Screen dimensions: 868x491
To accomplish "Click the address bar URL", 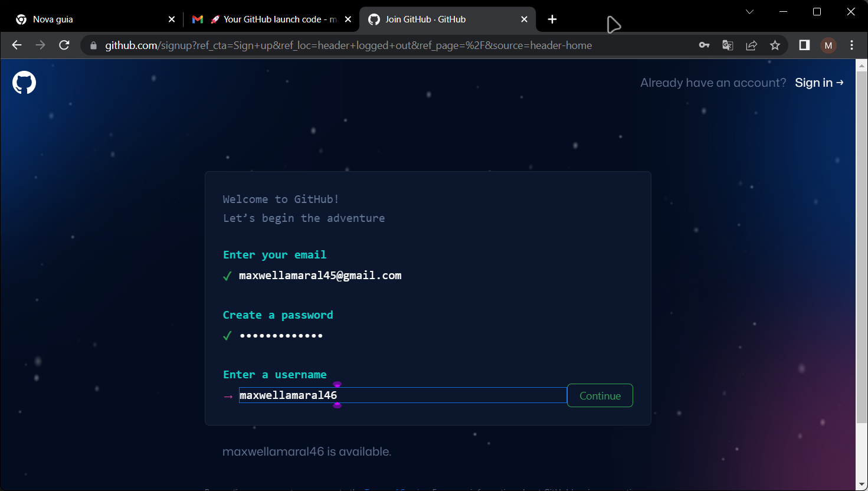I will tap(348, 45).
